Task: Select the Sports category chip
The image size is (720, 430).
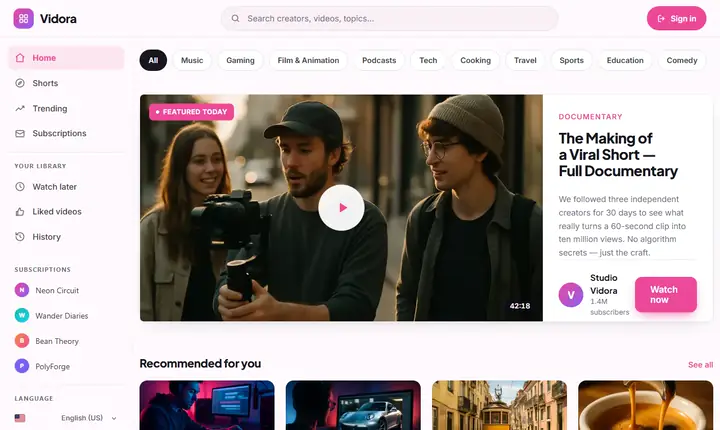Action: [x=571, y=60]
